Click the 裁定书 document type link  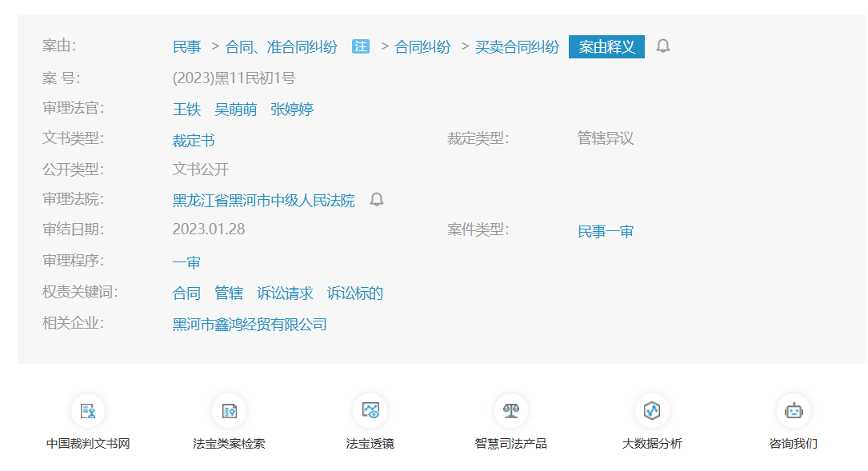click(194, 141)
